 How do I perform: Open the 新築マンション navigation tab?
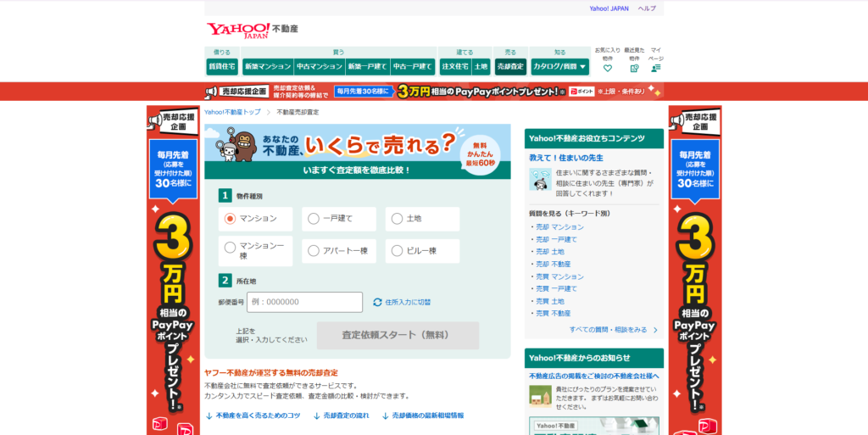pos(268,66)
